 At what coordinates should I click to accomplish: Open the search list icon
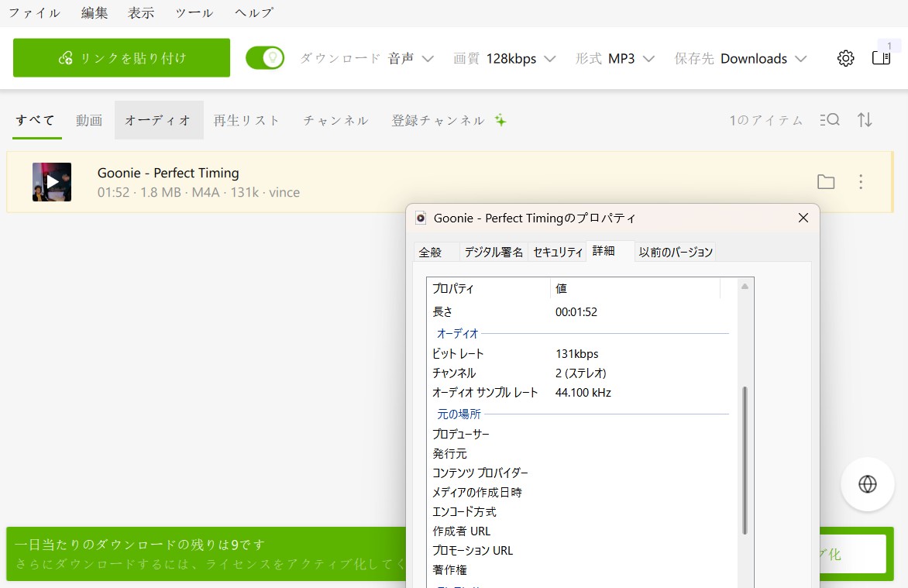[830, 120]
